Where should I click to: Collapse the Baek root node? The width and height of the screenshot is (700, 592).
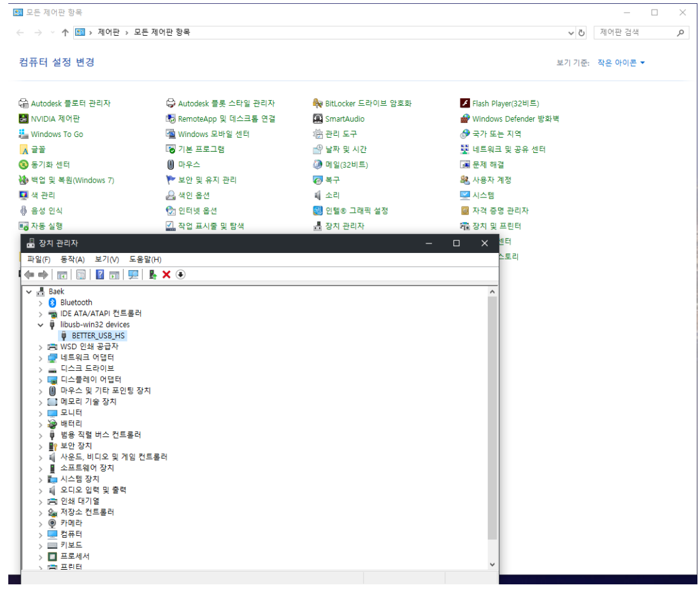(x=29, y=292)
